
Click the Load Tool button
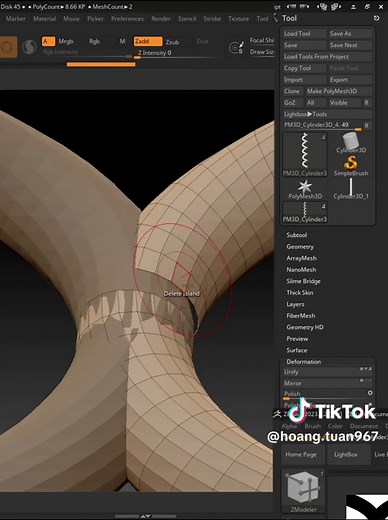coord(304,34)
